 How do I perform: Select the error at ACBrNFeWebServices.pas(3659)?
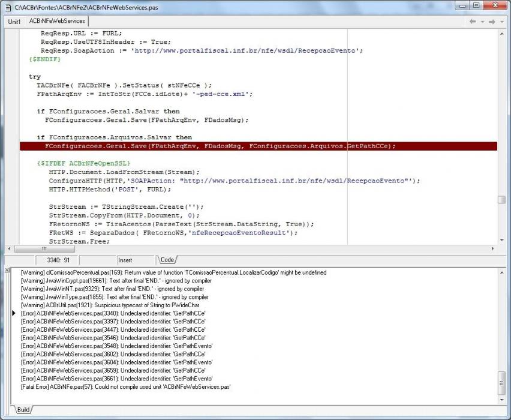click(x=113, y=370)
